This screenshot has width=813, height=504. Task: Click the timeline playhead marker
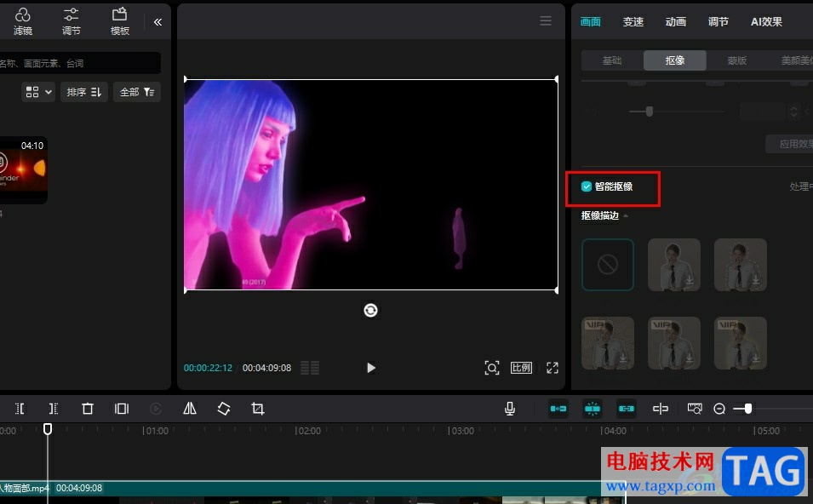tap(47, 429)
